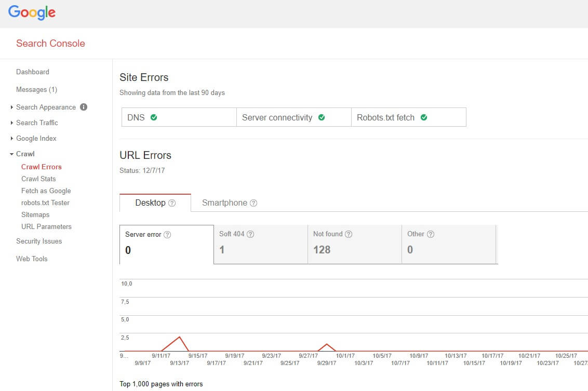Open Crawl Errors in the sidebar
The image size is (588, 391).
[x=41, y=167]
